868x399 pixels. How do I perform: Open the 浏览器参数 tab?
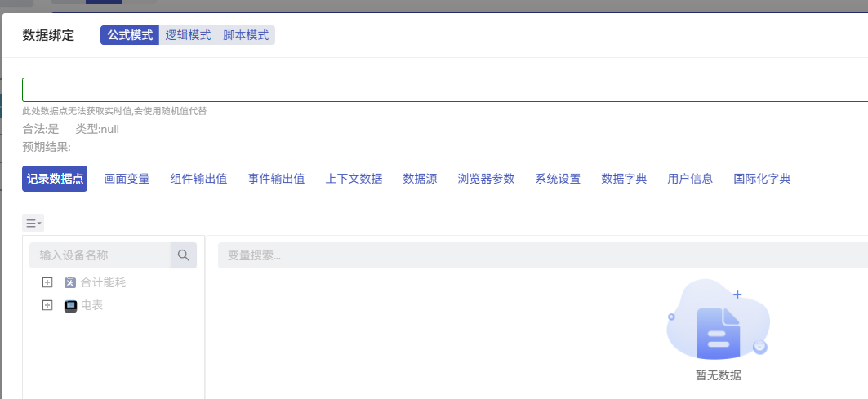[487, 179]
